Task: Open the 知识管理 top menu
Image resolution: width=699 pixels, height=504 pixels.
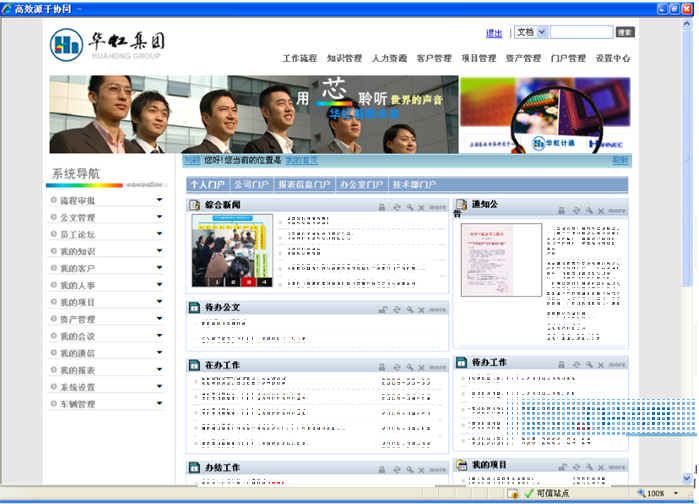Action: [x=344, y=58]
